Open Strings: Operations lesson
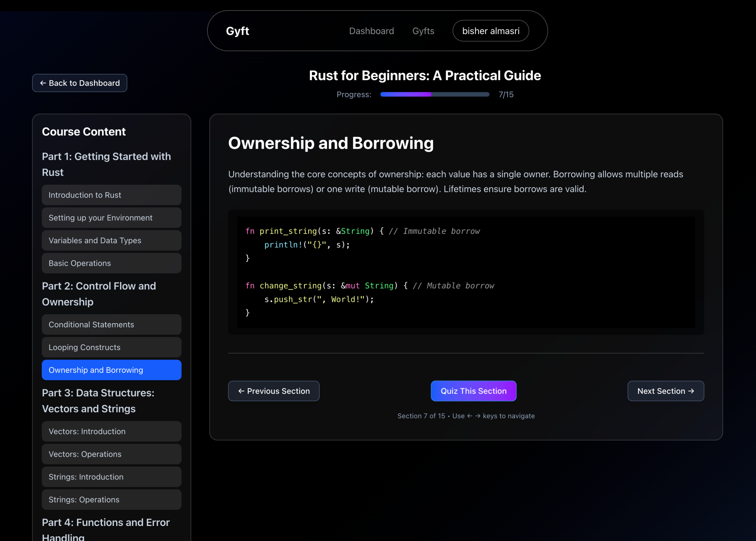The image size is (756, 541). click(x=112, y=500)
